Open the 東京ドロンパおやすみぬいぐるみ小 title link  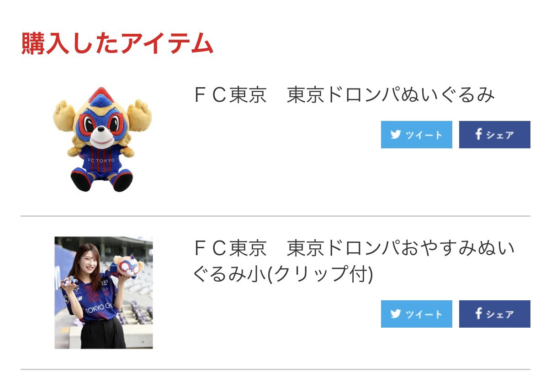[354, 261]
